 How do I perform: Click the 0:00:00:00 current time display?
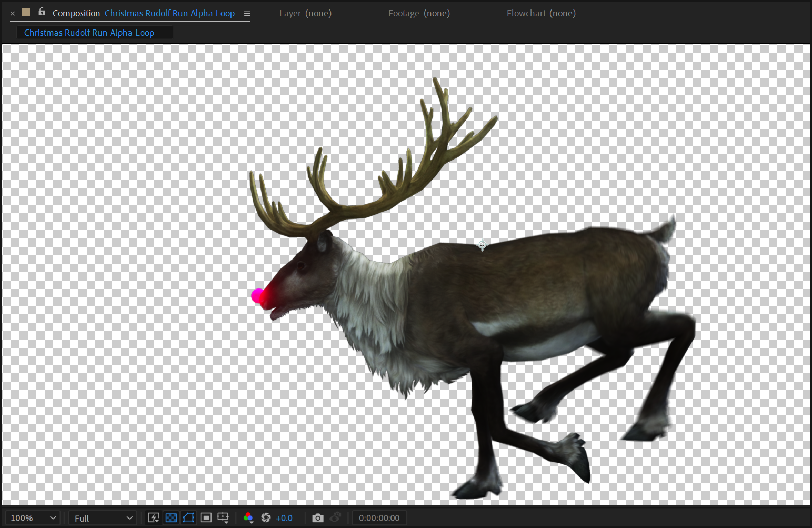pyautogui.click(x=379, y=518)
